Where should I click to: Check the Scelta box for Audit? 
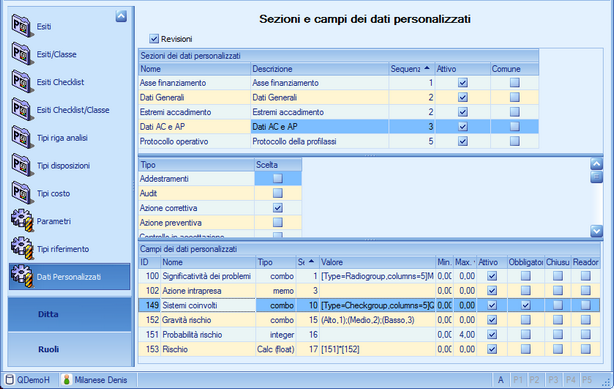[278, 193]
